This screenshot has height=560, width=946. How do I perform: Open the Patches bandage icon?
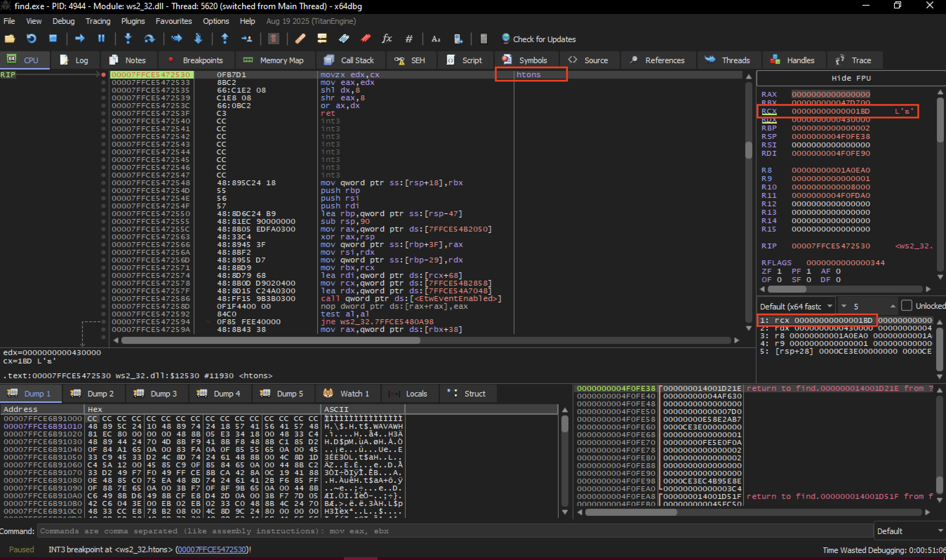point(300,39)
